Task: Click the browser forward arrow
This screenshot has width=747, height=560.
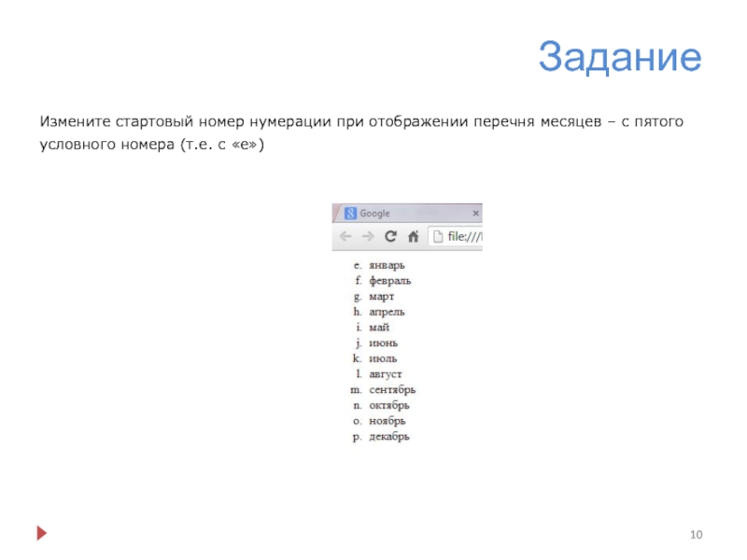Action: pos(368,236)
